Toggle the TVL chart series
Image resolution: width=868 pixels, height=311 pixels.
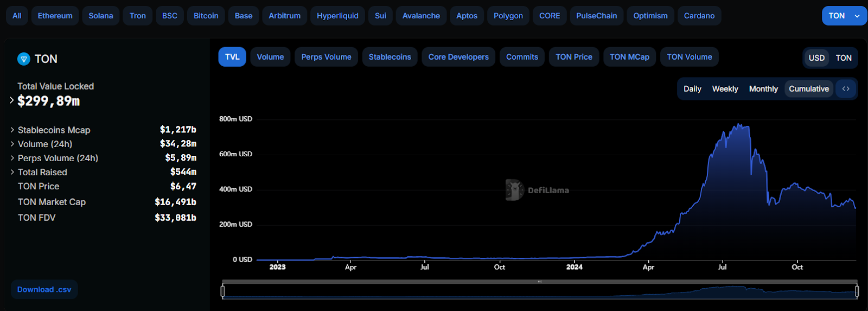coord(232,57)
